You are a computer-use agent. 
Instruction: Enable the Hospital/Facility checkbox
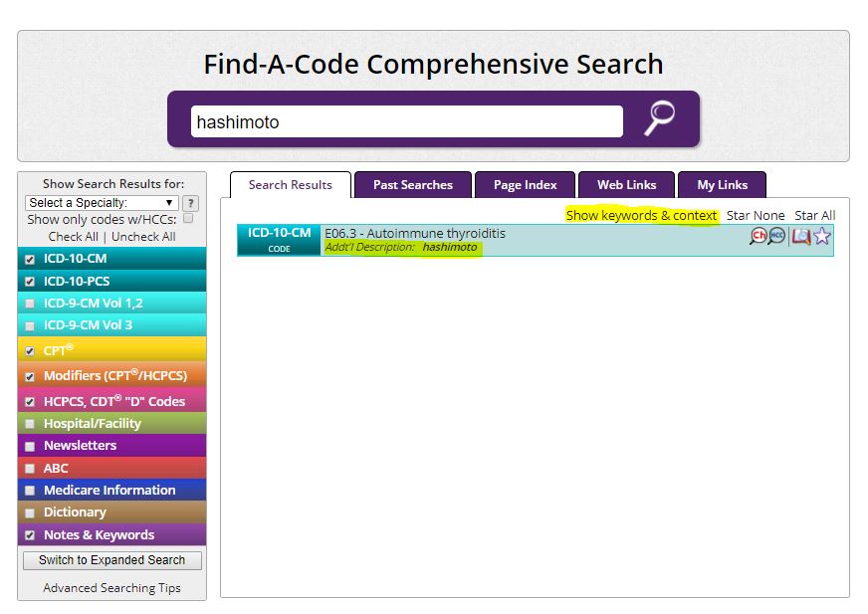[30, 424]
